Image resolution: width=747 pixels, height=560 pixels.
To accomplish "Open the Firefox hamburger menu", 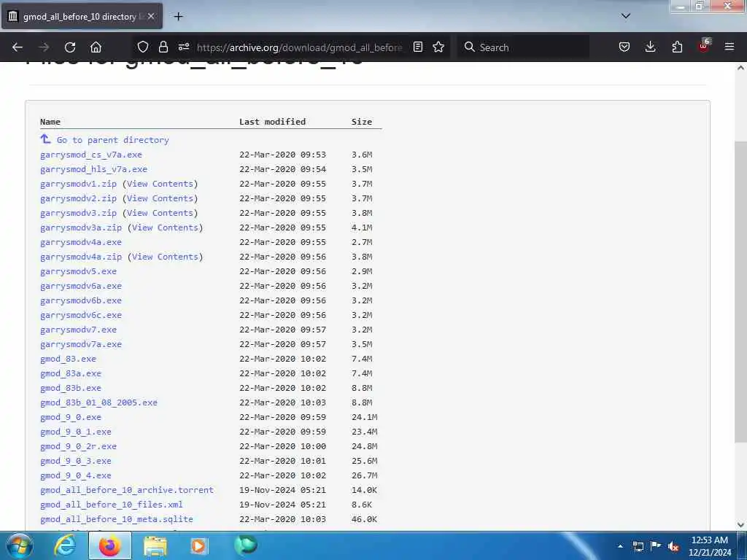I will pyautogui.click(x=729, y=47).
